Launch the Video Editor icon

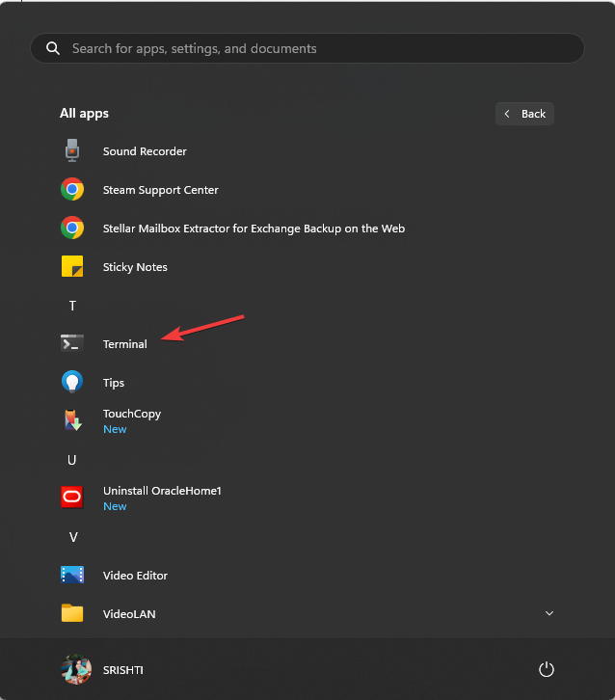point(72,575)
